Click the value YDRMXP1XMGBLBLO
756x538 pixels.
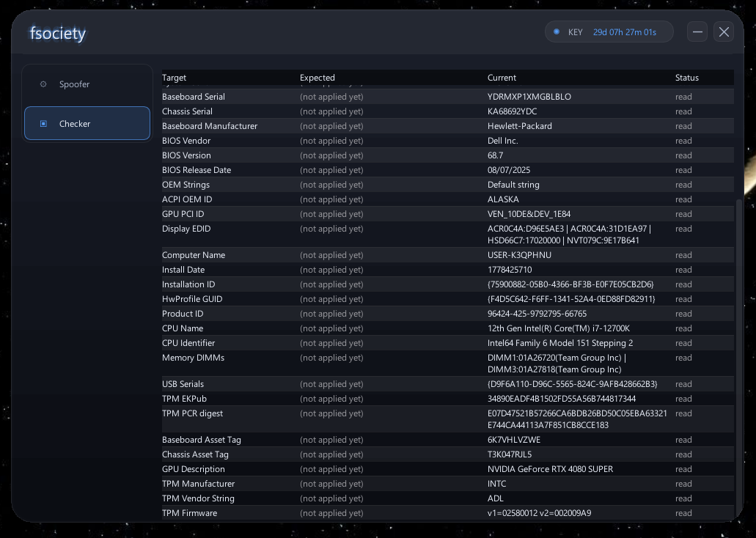tap(529, 97)
